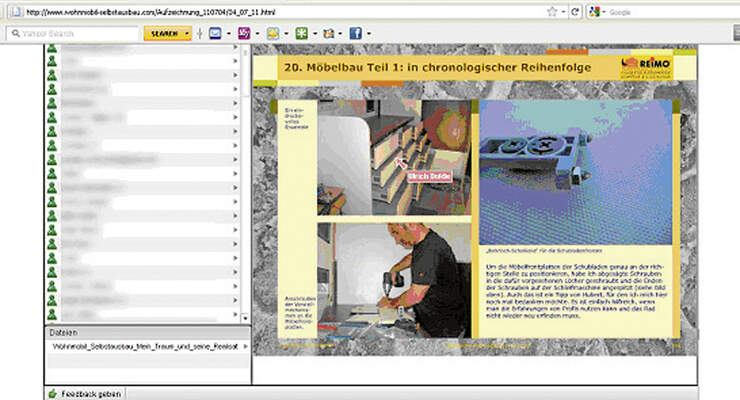This screenshot has width=740, height=400.
Task: Open the dropdown next to the bookmark star
Action: [563, 12]
